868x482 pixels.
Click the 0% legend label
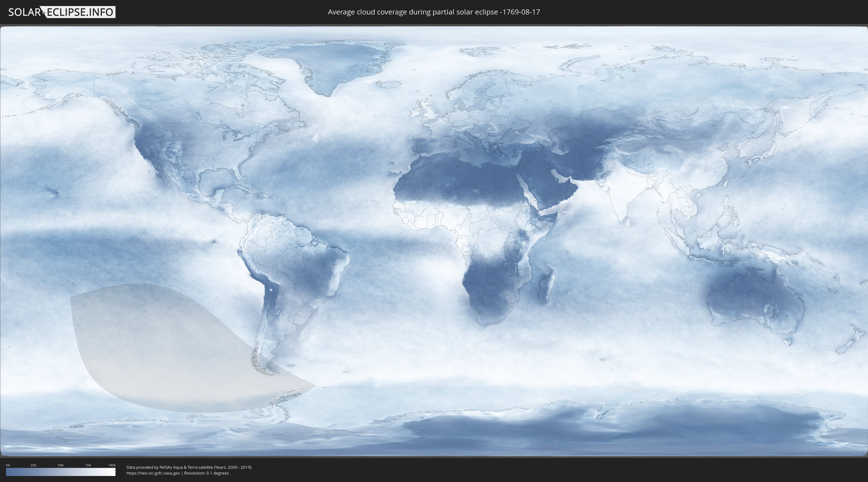coord(8,465)
